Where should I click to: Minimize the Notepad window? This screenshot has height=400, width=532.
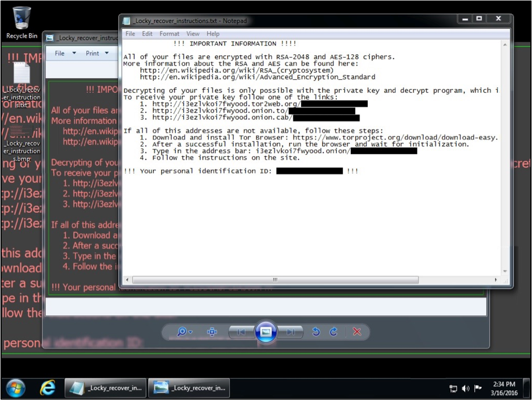(465, 18)
